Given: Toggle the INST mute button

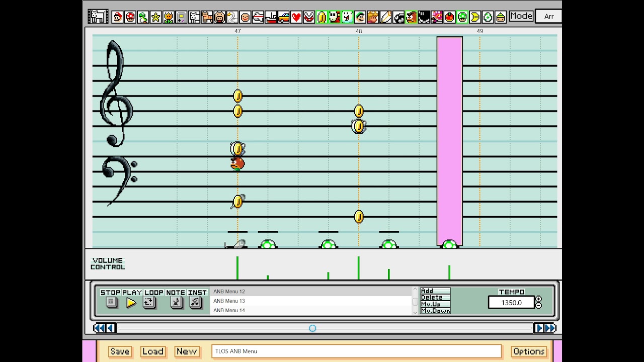Looking at the screenshot, I should pyautogui.click(x=196, y=302).
